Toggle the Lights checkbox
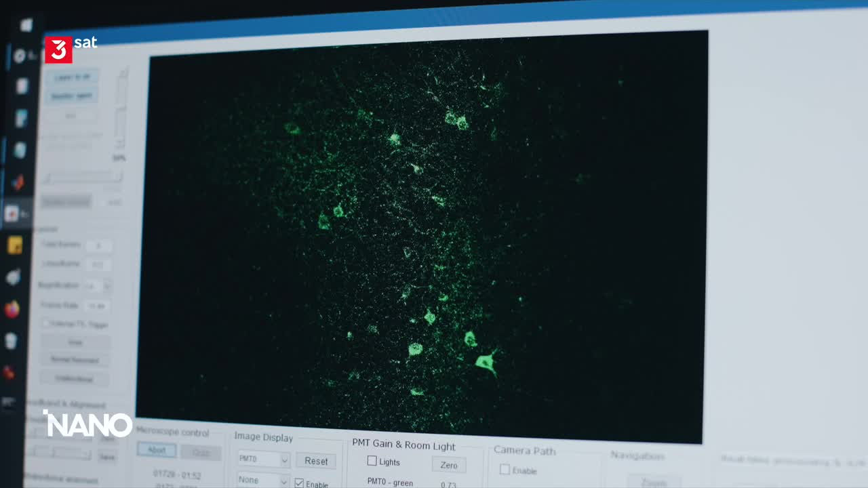868x488 pixels. [372, 461]
